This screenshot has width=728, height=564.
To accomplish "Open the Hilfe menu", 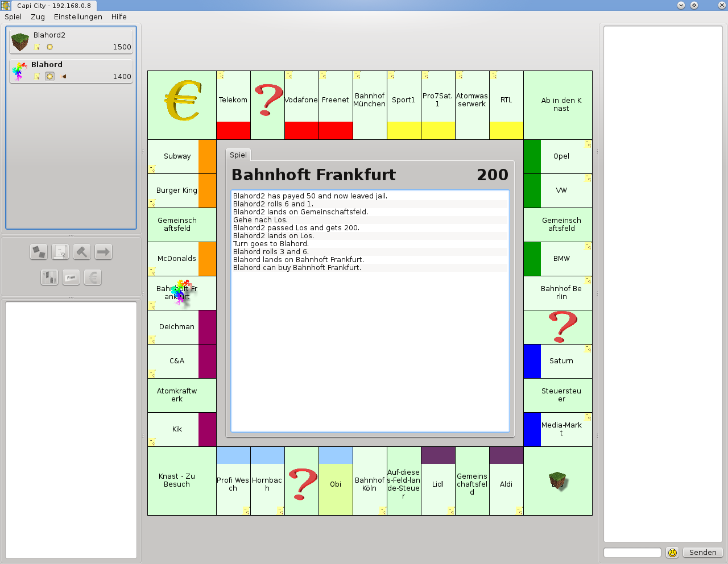I will (x=119, y=16).
